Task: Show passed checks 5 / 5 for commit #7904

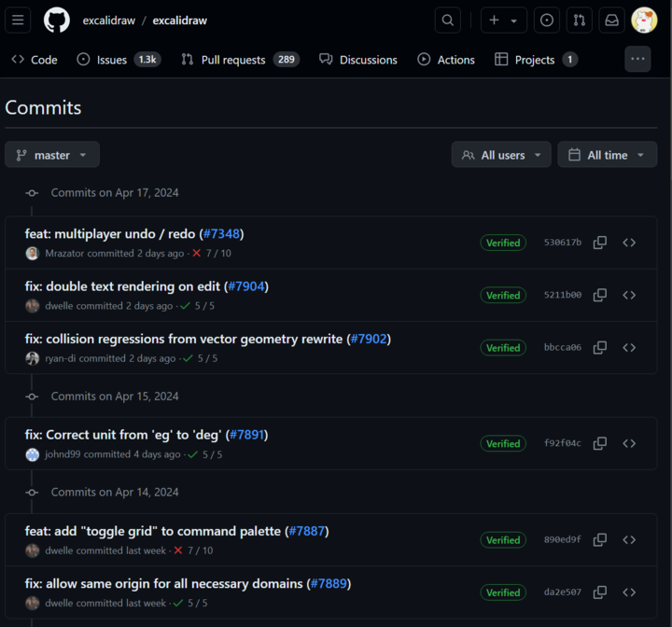Action: 198,306
